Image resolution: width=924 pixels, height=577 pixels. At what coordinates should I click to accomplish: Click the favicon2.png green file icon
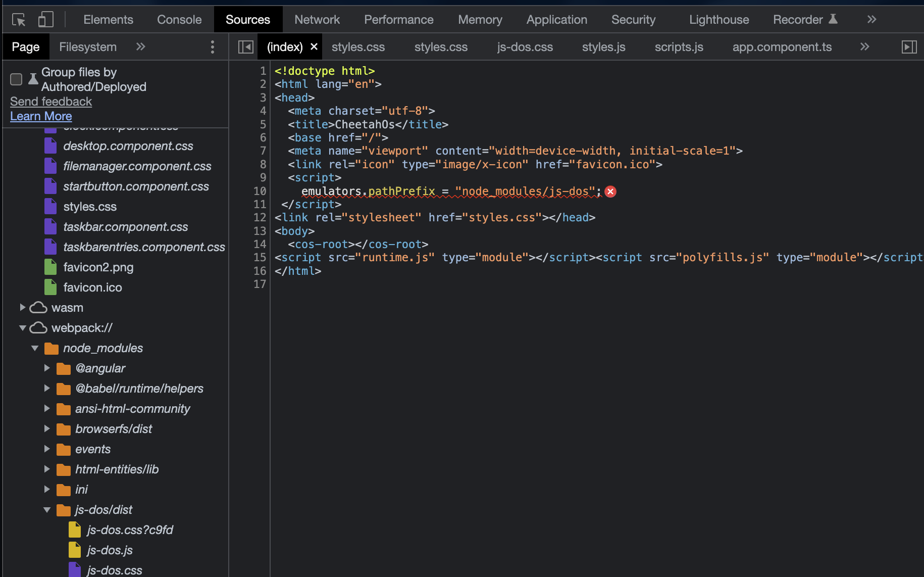click(x=50, y=267)
